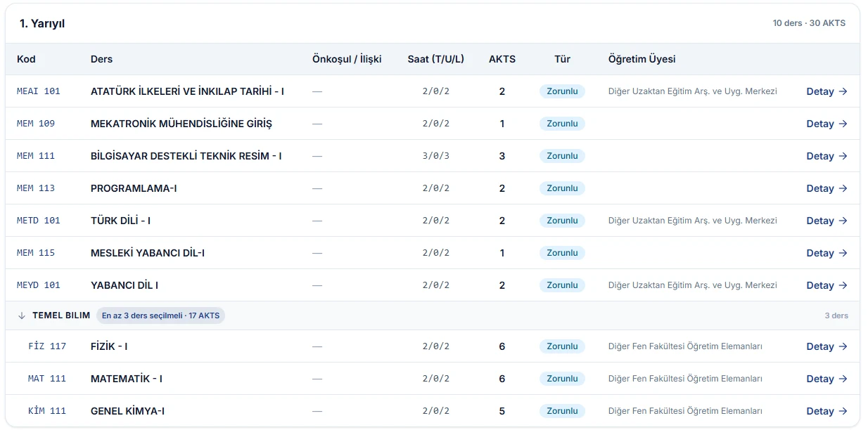Image resolution: width=868 pixels, height=430 pixels.
Task: View Detay for PROGRAMLAMA-I
Action: [826, 188]
